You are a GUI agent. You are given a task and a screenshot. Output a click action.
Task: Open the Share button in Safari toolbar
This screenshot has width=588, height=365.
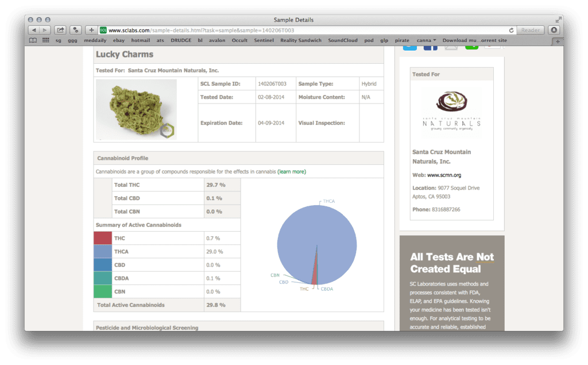(60, 30)
